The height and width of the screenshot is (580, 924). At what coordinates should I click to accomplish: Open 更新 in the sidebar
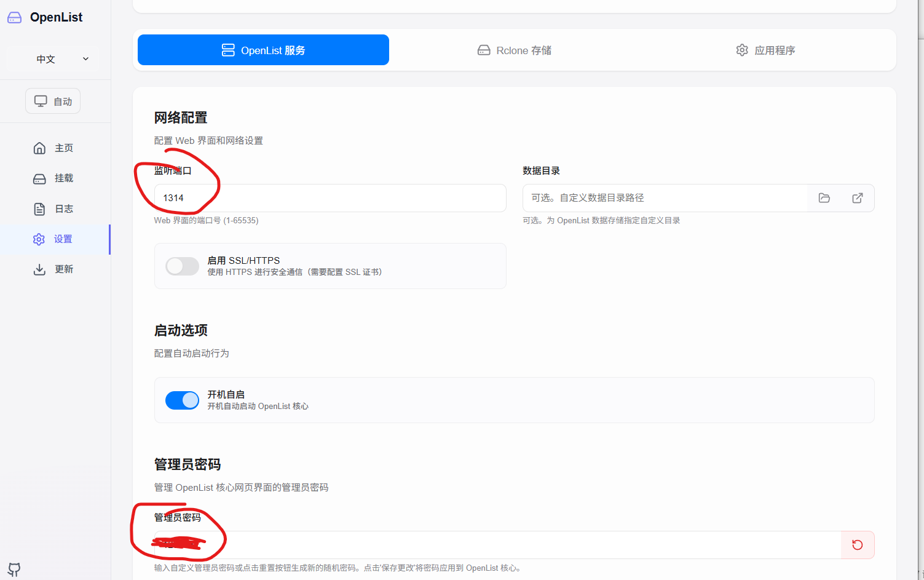point(55,269)
